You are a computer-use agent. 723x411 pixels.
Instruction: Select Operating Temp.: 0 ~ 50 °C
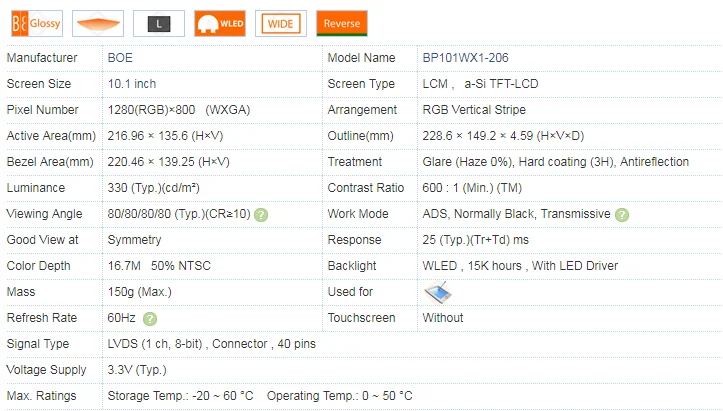click(339, 396)
